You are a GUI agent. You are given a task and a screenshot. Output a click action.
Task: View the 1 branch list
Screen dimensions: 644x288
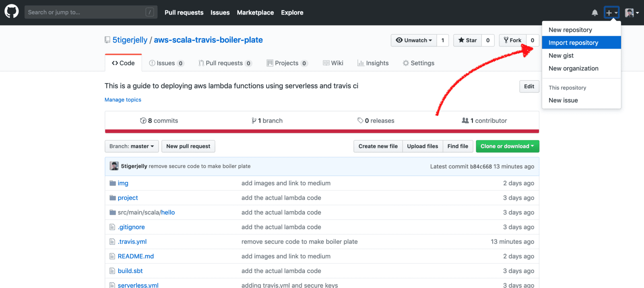coord(267,121)
